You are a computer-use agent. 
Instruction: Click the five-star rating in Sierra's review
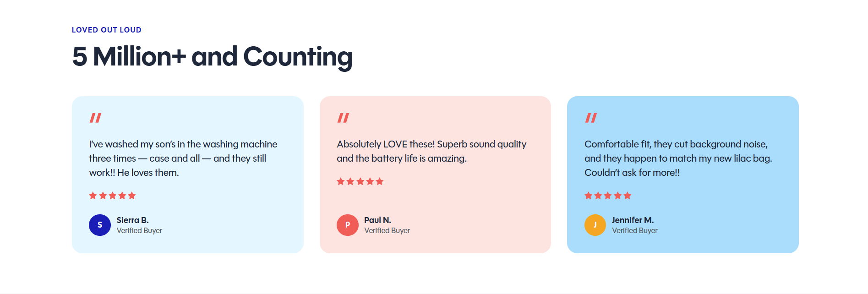(x=112, y=196)
